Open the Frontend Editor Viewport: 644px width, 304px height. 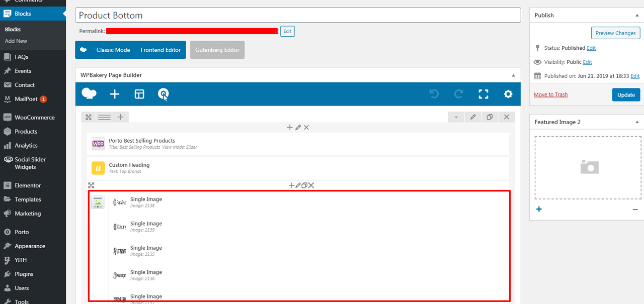pos(160,50)
